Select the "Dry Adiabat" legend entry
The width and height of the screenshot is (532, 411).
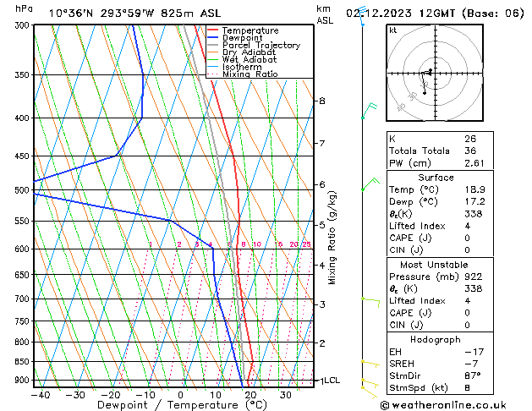(249, 52)
